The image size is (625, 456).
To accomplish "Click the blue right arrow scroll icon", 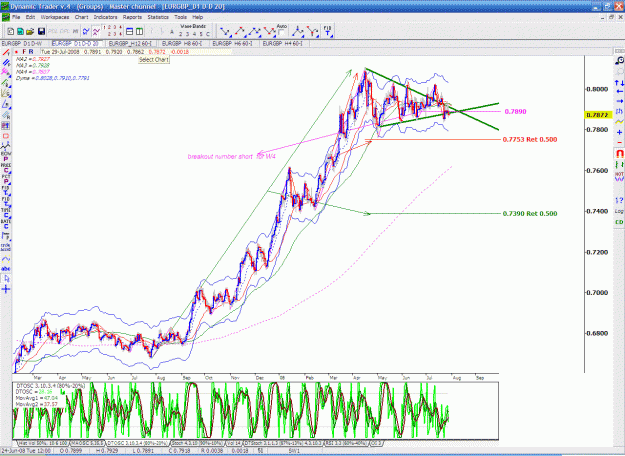I will click(619, 101).
